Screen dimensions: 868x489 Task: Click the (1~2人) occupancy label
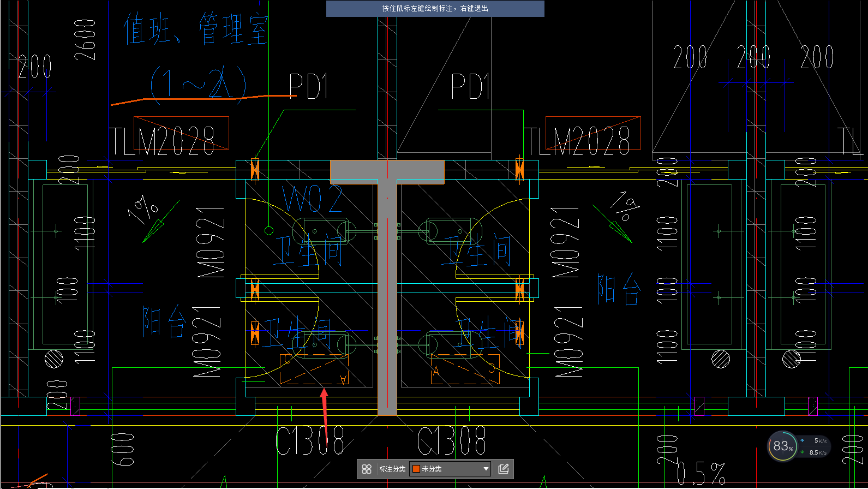point(198,86)
